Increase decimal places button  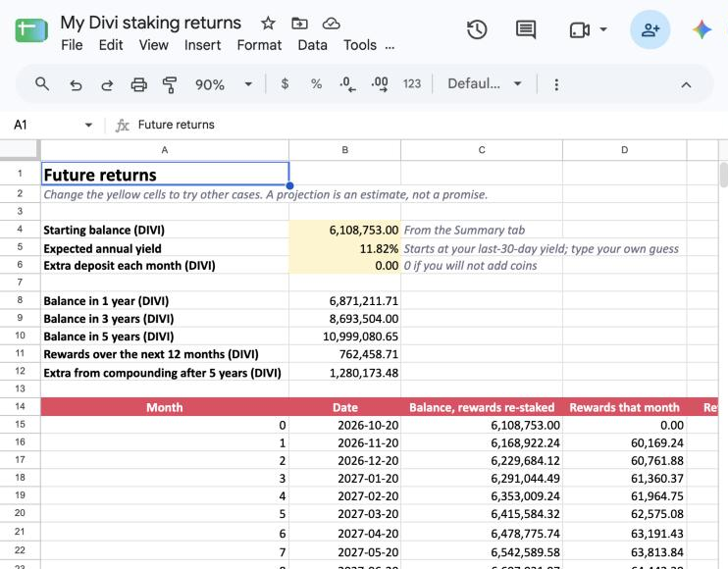pyautogui.click(x=380, y=84)
